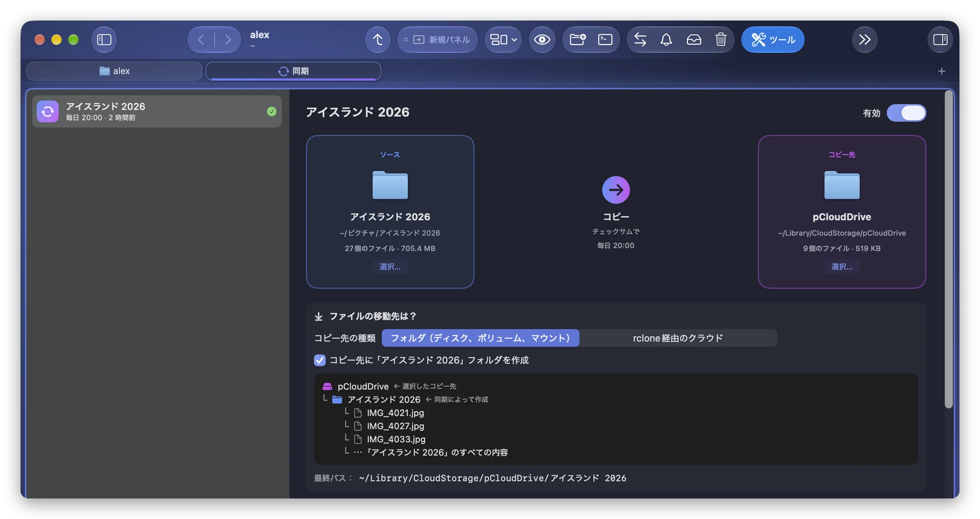This screenshot has width=980, height=519.
Task: Add a new tab with plus
Action: [x=941, y=71]
